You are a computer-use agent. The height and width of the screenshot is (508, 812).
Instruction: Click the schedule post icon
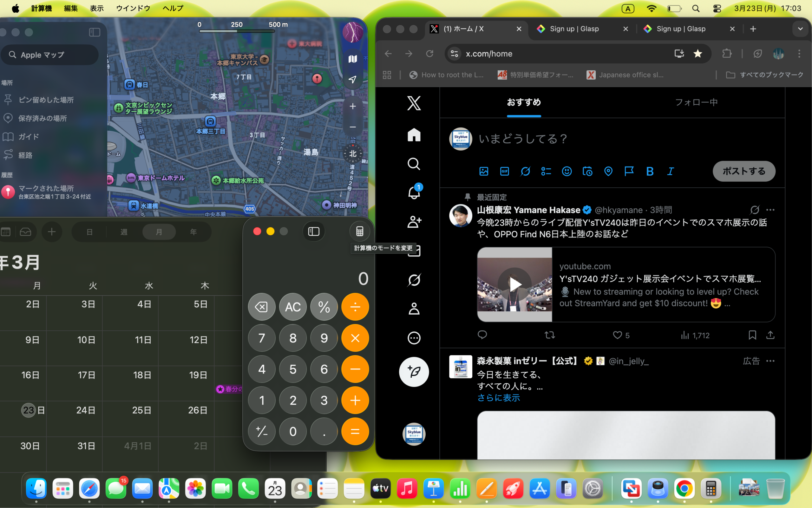click(x=587, y=171)
